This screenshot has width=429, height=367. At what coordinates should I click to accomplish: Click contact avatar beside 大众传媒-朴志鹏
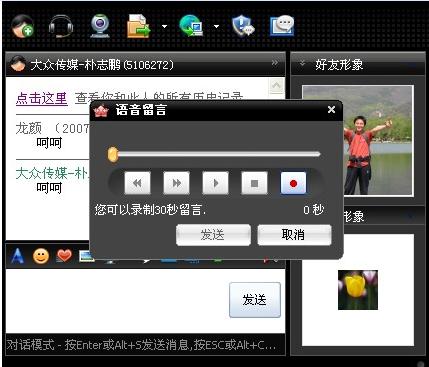point(18,64)
